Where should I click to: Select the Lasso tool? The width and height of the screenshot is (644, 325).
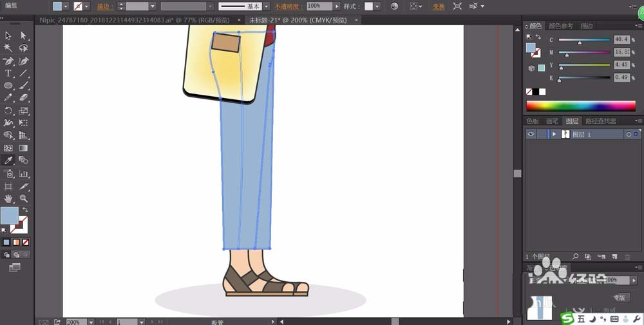tap(23, 48)
